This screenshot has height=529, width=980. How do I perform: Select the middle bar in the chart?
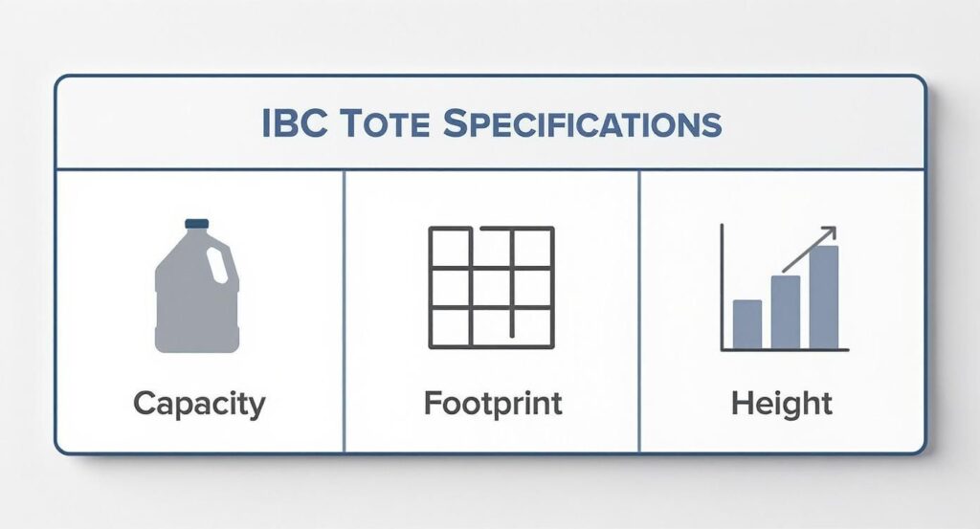(x=785, y=312)
